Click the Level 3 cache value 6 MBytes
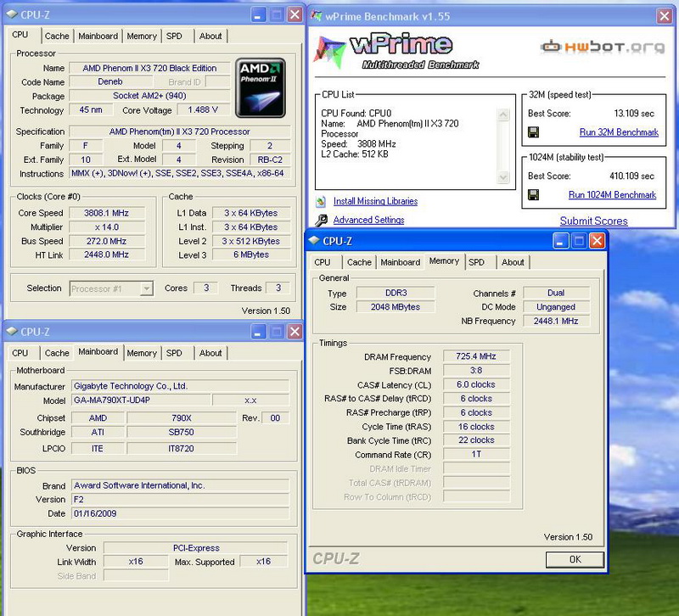 [x=251, y=255]
